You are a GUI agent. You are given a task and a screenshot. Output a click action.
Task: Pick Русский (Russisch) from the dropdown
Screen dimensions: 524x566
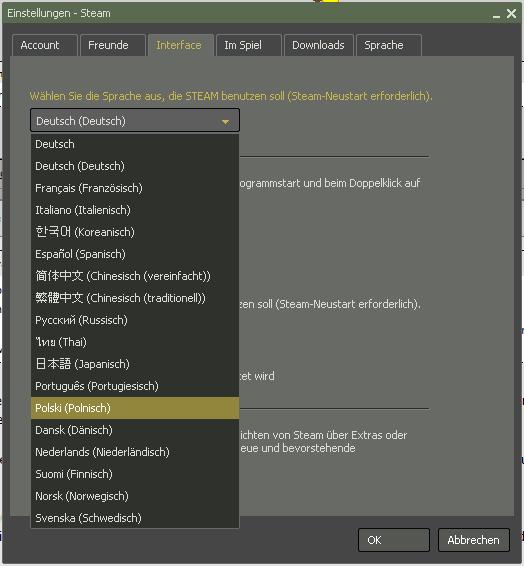[135, 320]
